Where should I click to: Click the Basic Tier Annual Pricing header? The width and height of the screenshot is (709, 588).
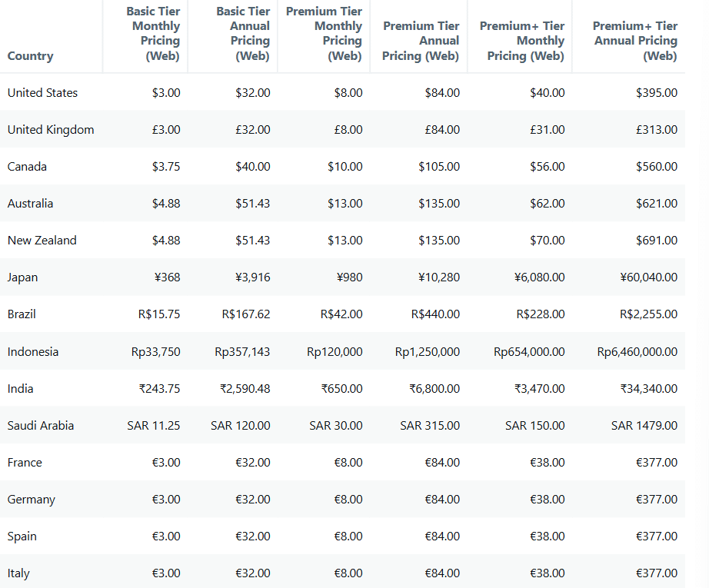coord(243,34)
